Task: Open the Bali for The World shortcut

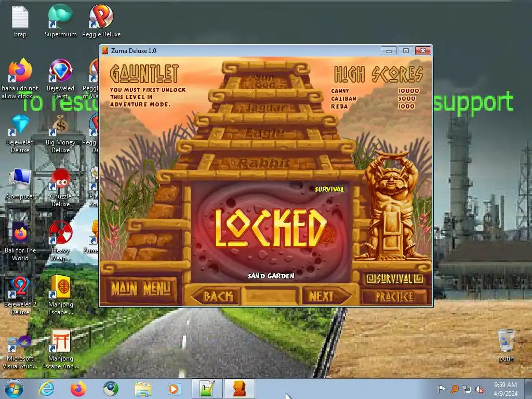Action: click(20, 242)
